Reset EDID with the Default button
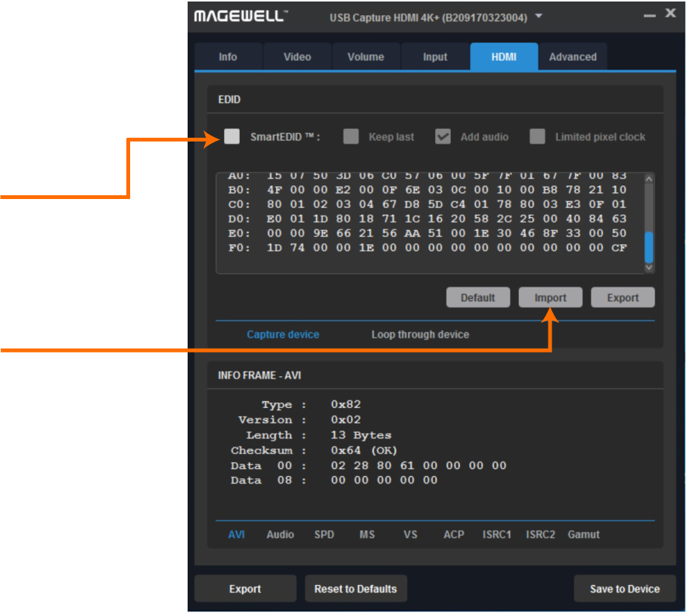This screenshot has height=616, width=690. (x=477, y=297)
